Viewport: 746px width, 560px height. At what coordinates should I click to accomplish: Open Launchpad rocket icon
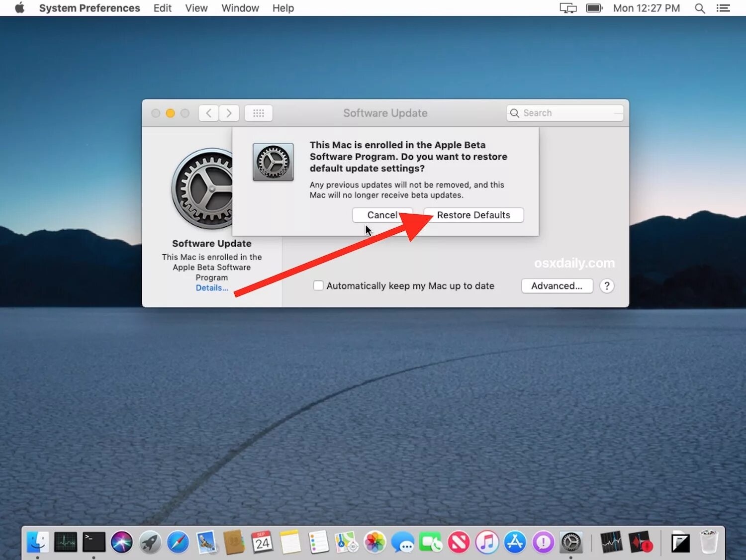pos(150,542)
